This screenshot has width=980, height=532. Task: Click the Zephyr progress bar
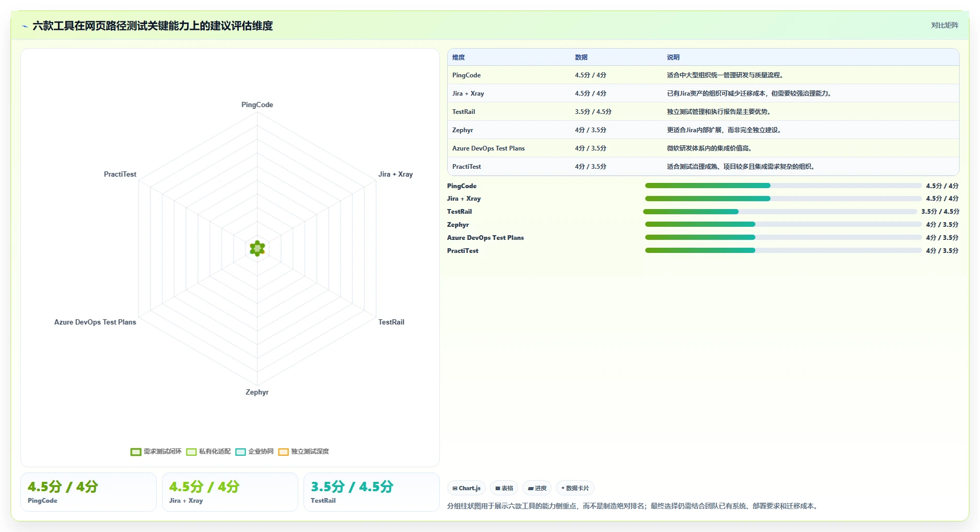(783, 224)
